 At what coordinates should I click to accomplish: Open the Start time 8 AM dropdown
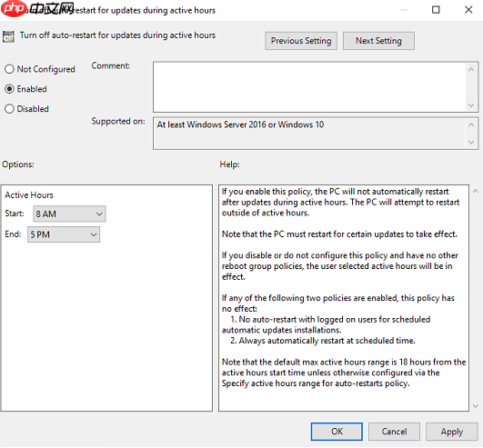pyautogui.click(x=69, y=214)
